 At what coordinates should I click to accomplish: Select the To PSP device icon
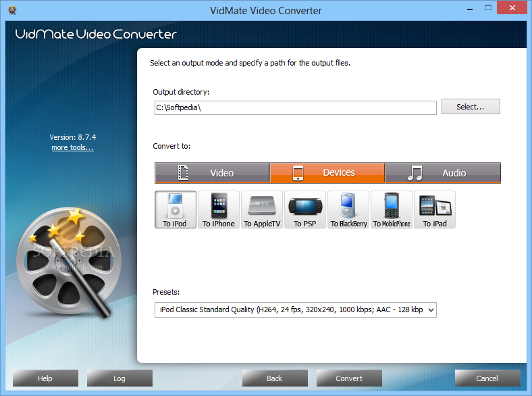[304, 209]
